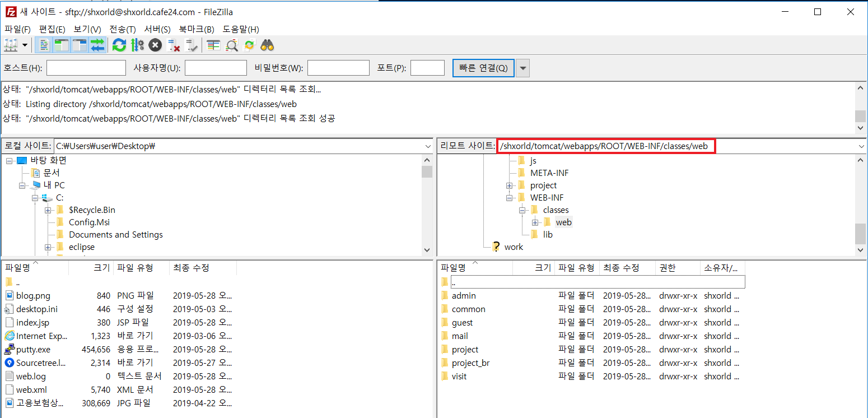The image size is (868, 418).
Task: Select putty.exe in local file list
Action: pyautogui.click(x=33, y=349)
